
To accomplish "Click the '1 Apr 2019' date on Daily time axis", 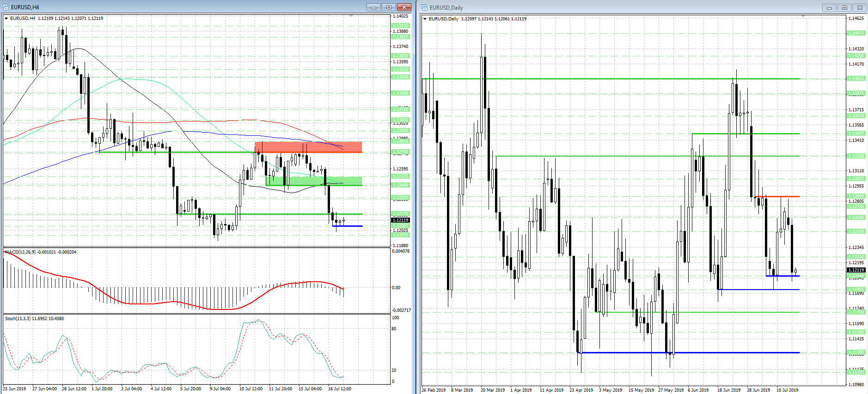I will point(521,390).
